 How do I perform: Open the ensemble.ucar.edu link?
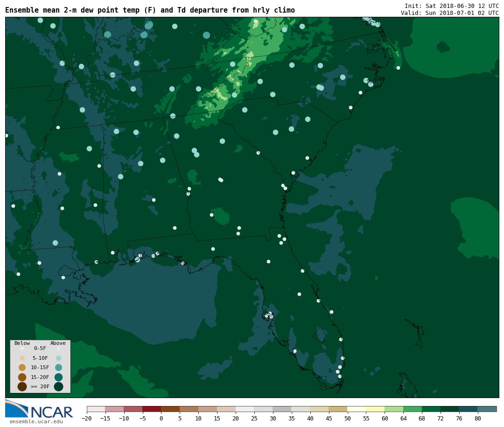[36, 421]
